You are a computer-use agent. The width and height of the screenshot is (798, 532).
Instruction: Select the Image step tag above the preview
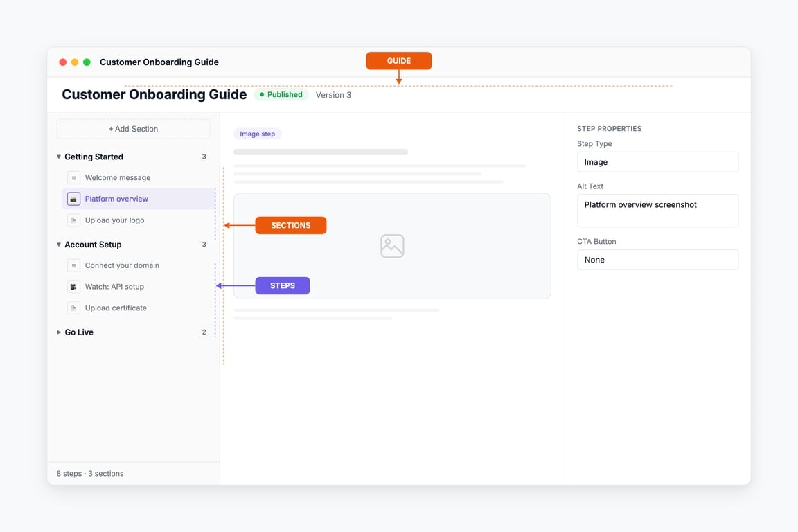(x=257, y=134)
